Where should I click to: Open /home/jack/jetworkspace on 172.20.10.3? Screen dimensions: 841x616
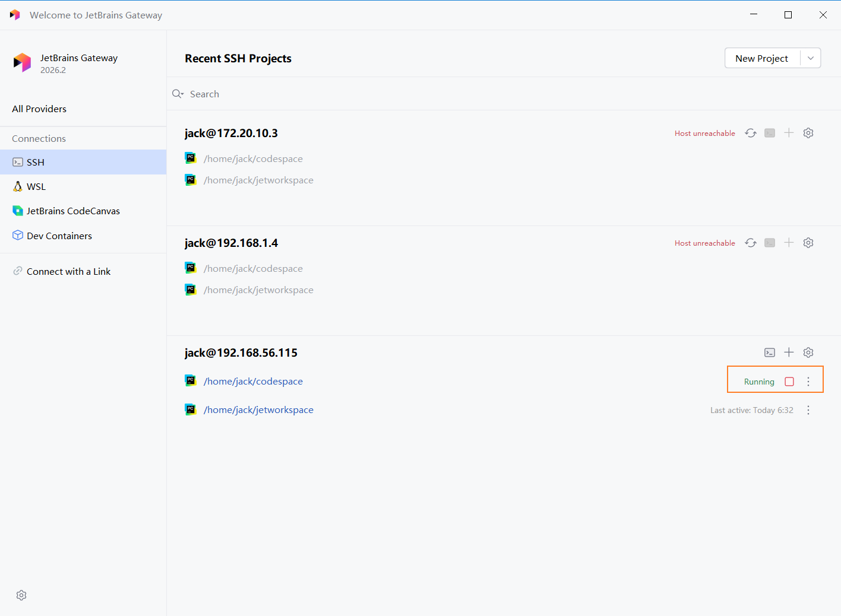(258, 180)
